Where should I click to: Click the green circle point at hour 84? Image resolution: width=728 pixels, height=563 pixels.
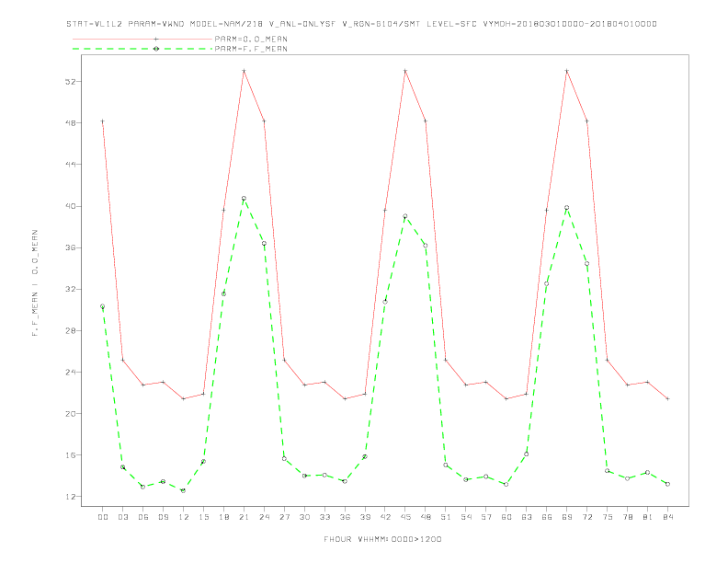tap(667, 484)
